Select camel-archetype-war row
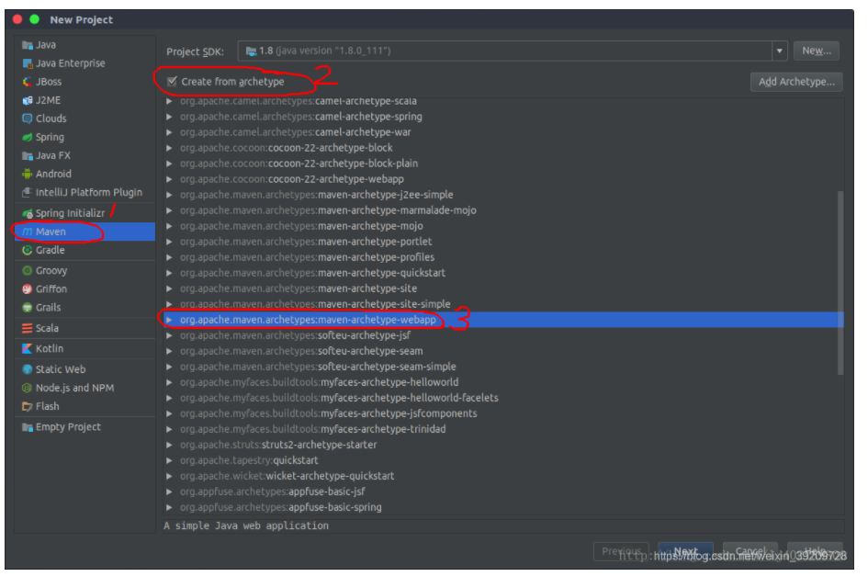Screen dimensions: 868x588 coord(503,133)
